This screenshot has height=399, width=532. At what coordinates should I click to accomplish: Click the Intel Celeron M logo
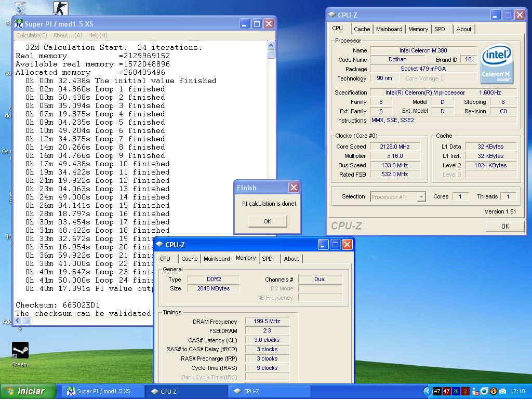click(497, 64)
